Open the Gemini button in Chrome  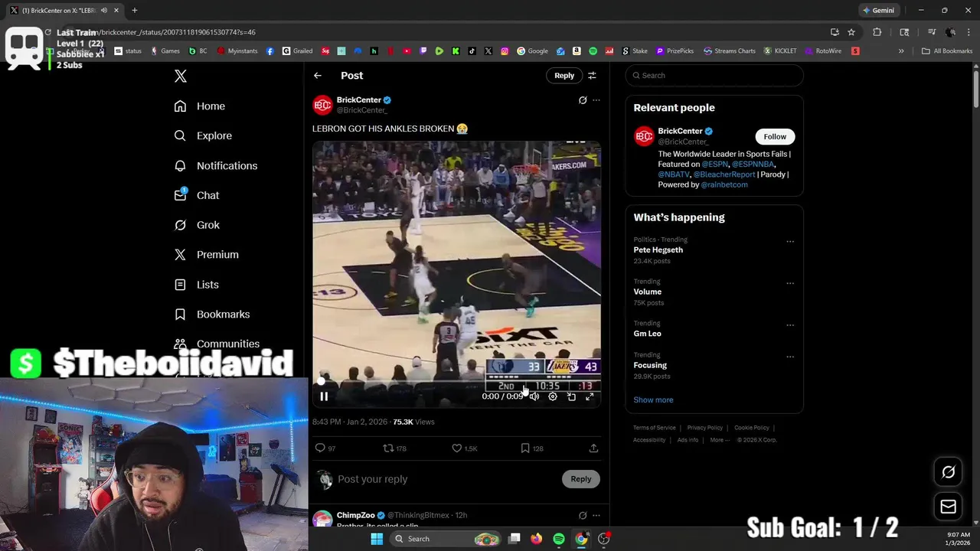tap(879, 10)
